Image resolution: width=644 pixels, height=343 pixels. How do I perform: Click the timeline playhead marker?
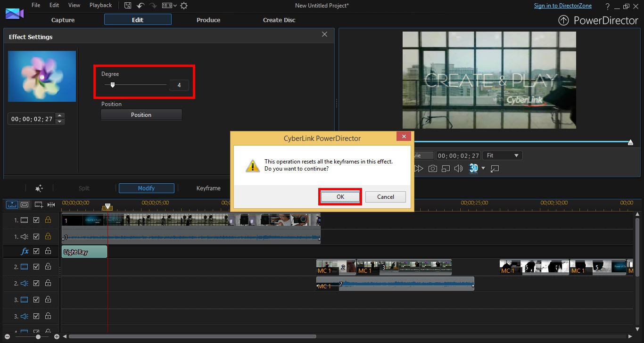(107, 206)
